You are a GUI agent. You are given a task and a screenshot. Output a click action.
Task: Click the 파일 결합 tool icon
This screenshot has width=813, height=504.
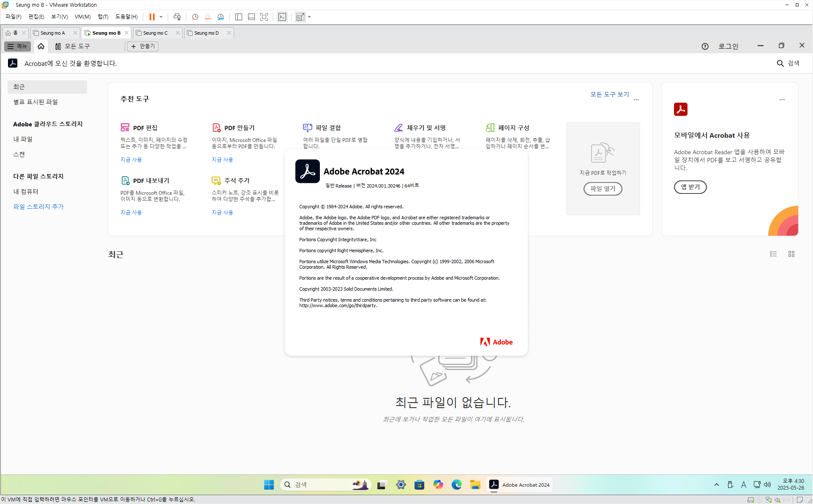[x=307, y=128]
